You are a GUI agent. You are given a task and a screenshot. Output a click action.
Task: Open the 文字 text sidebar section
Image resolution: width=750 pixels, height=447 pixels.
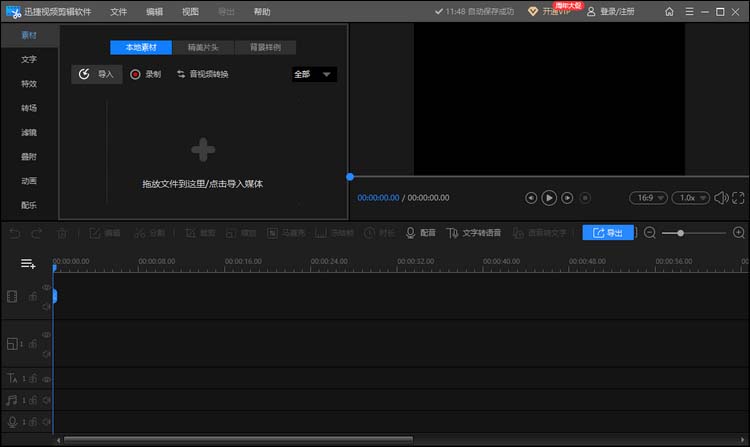[x=29, y=59]
